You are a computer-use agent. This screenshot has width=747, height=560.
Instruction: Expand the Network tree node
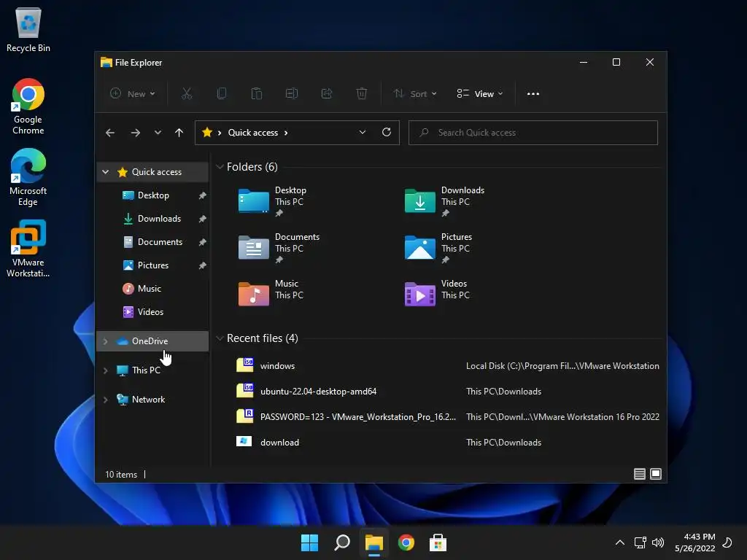[x=106, y=400]
